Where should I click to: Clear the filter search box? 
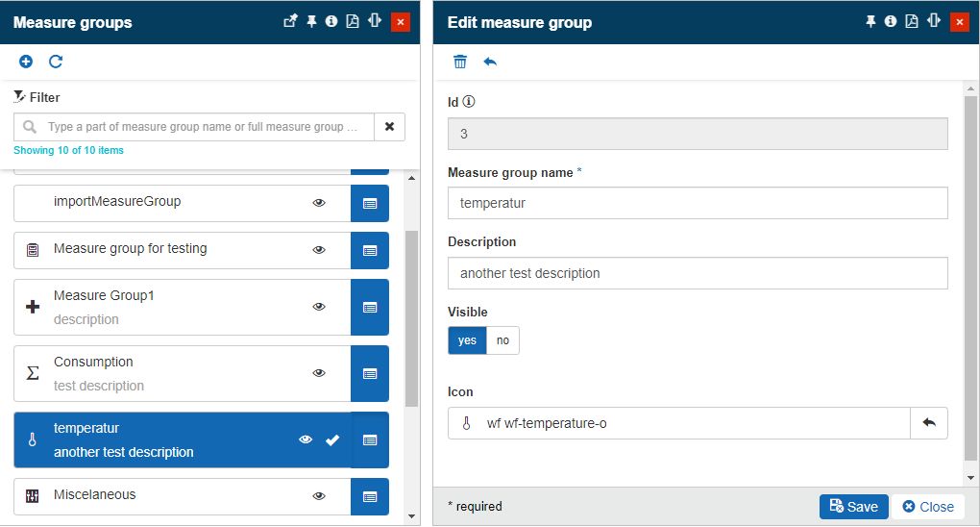coord(389,127)
